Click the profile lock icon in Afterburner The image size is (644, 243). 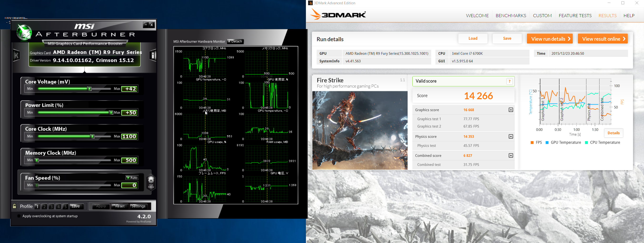(15, 206)
